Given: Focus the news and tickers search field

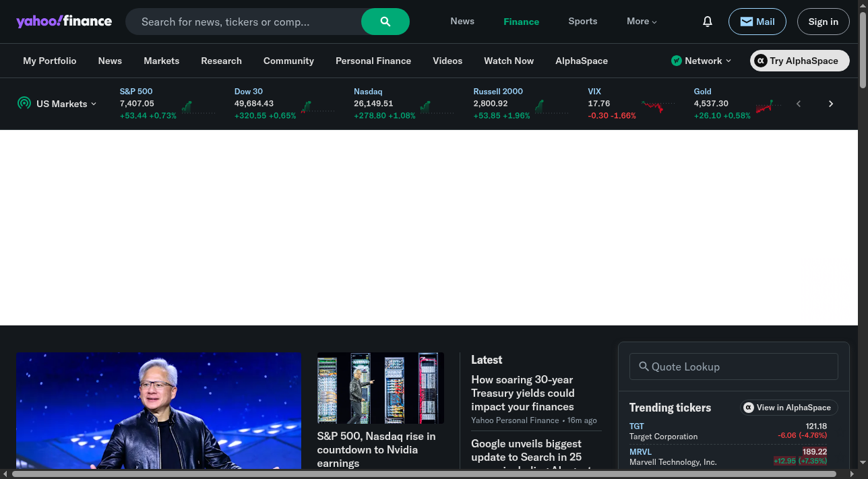Looking at the screenshot, I should pyautogui.click(x=244, y=22).
